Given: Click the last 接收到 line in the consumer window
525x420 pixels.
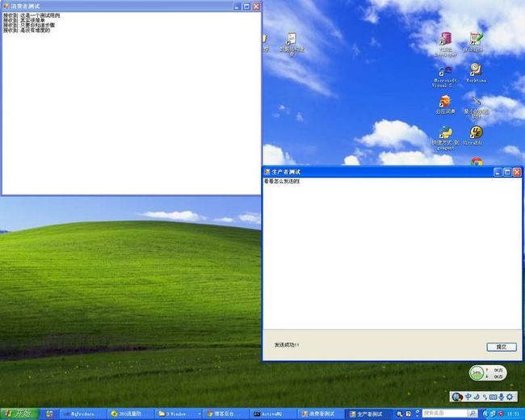Looking at the screenshot, I should point(27,30).
